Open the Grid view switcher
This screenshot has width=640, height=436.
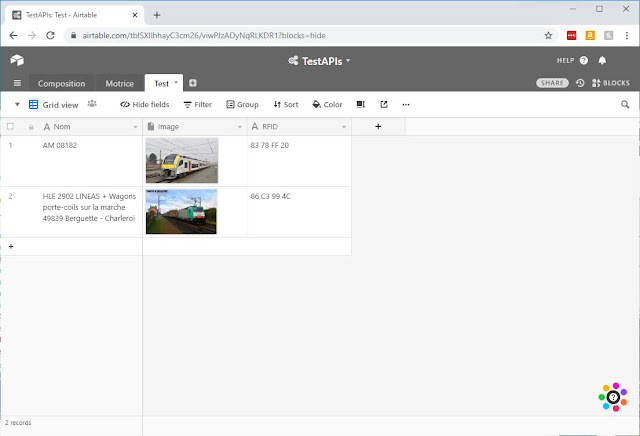(x=53, y=105)
